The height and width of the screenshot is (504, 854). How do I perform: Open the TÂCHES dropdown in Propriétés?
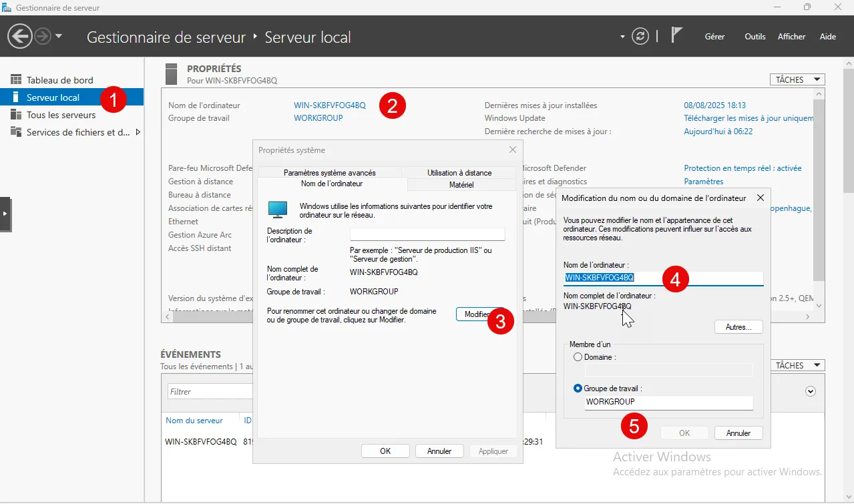[797, 79]
